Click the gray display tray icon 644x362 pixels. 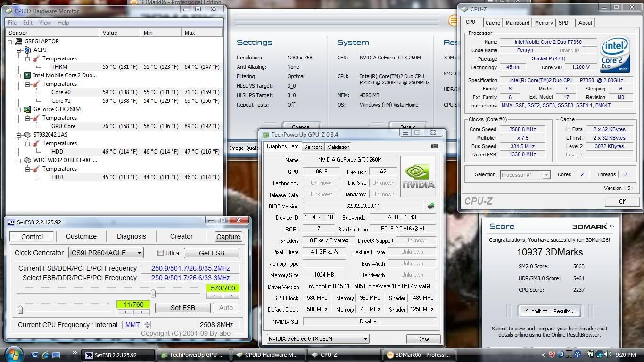click(x=569, y=354)
